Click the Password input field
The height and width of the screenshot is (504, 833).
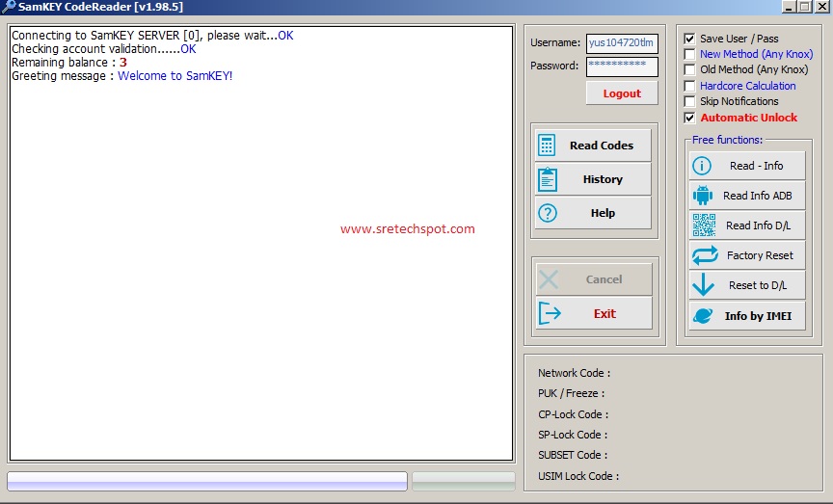pos(622,66)
